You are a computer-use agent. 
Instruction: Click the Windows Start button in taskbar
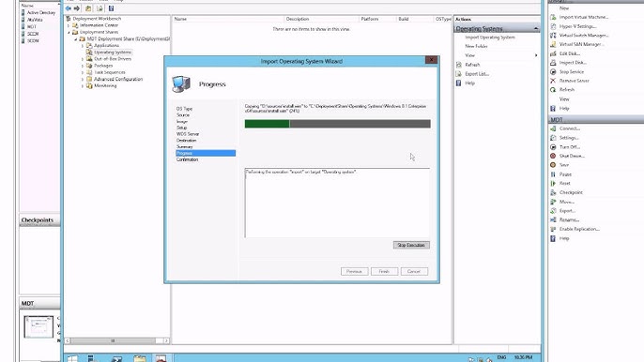[x=72, y=358]
